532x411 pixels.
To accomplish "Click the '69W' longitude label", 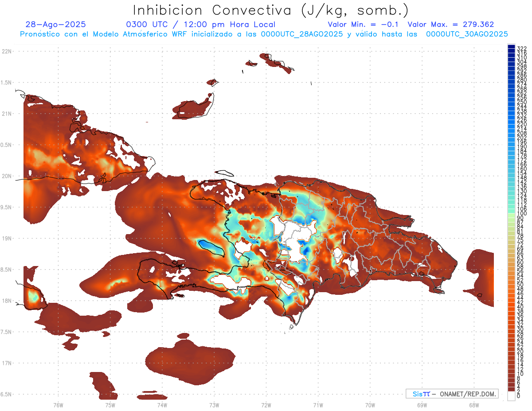I will (x=422, y=405).
